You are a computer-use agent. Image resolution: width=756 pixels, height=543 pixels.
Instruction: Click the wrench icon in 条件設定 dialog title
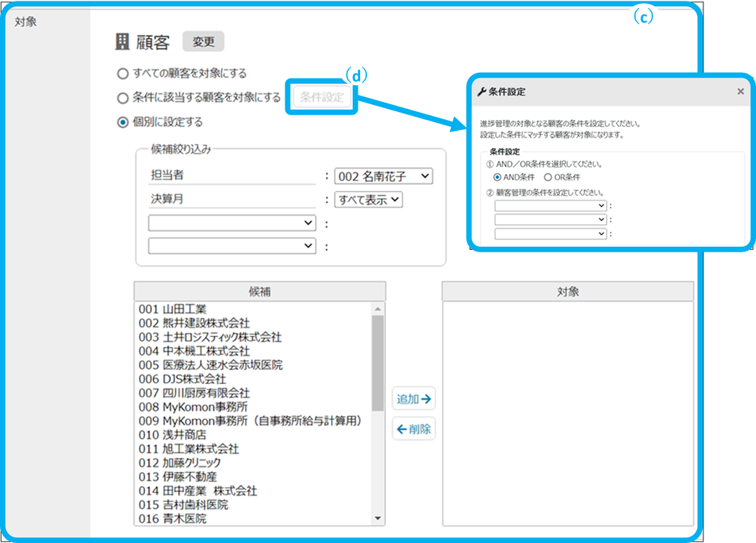click(482, 92)
